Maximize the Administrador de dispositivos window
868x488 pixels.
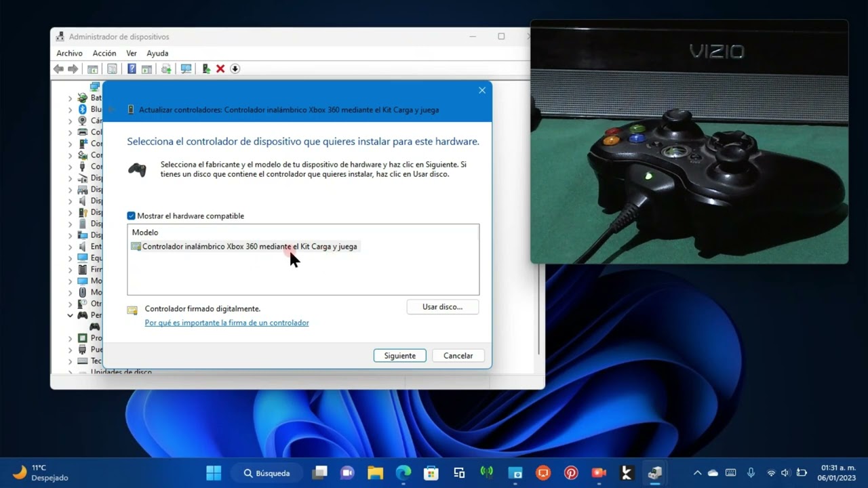tap(501, 37)
